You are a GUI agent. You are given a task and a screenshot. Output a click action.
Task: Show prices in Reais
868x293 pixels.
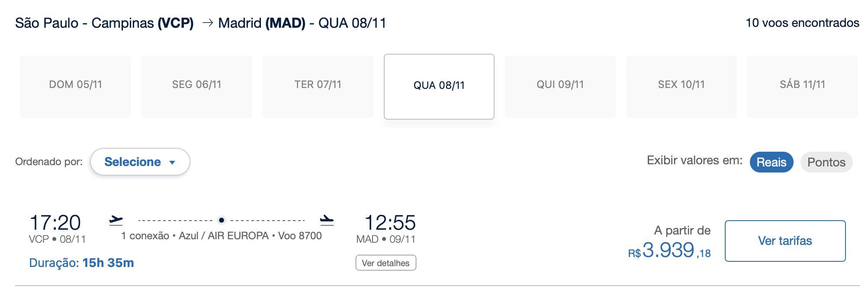click(x=771, y=162)
